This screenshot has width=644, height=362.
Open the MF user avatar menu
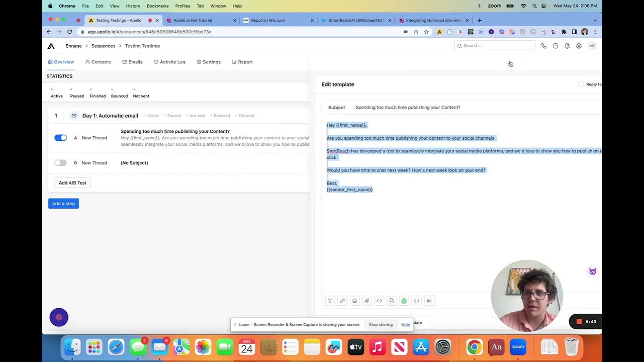(592, 46)
